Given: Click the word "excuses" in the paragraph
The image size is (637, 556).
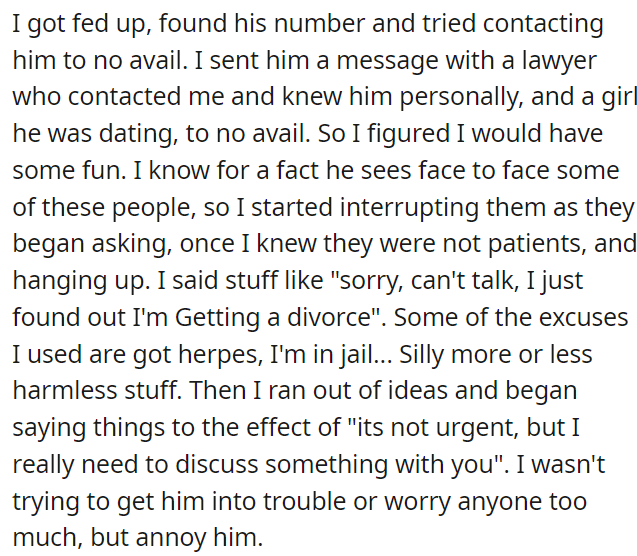Looking at the screenshot, I should (x=583, y=317).
